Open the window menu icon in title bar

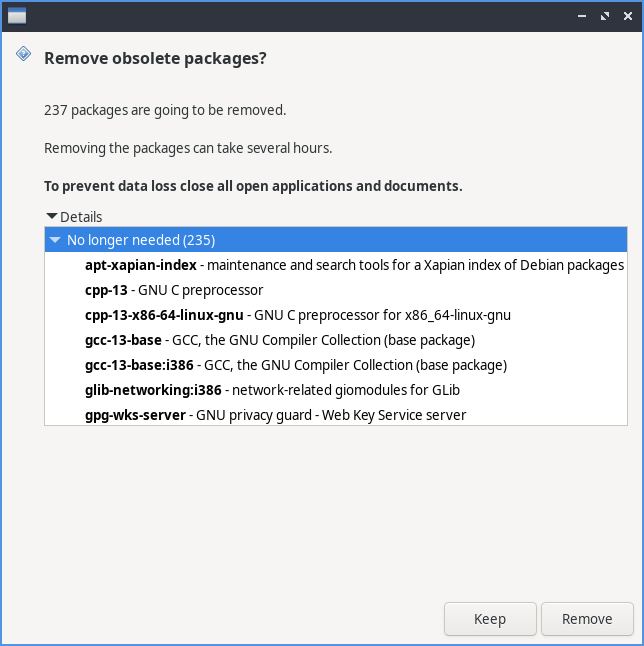pyautogui.click(x=17, y=16)
